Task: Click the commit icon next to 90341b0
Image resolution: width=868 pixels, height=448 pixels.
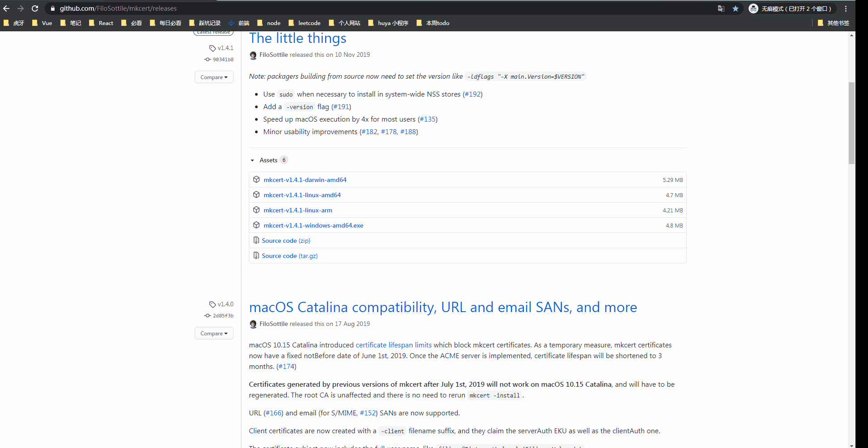Action: [x=207, y=59]
